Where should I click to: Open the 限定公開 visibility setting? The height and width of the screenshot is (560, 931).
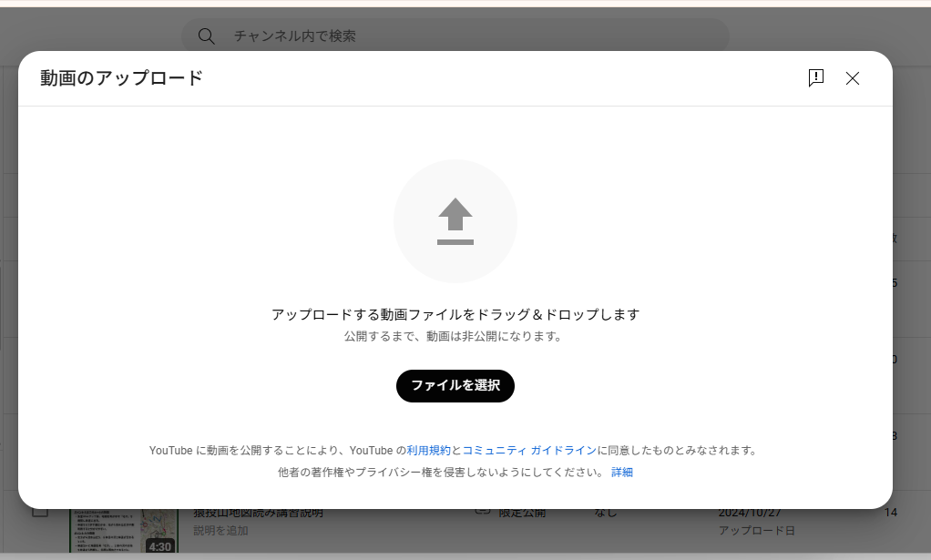pyautogui.click(x=522, y=513)
